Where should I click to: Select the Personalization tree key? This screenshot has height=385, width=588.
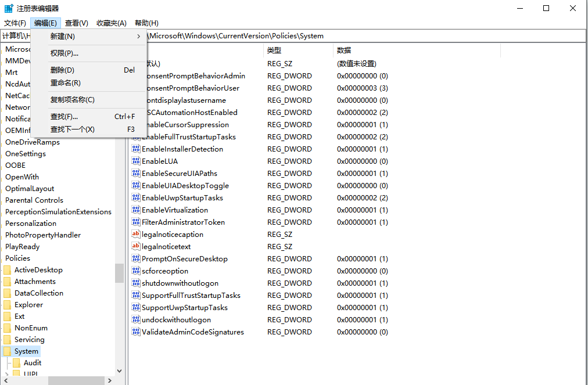(31, 224)
